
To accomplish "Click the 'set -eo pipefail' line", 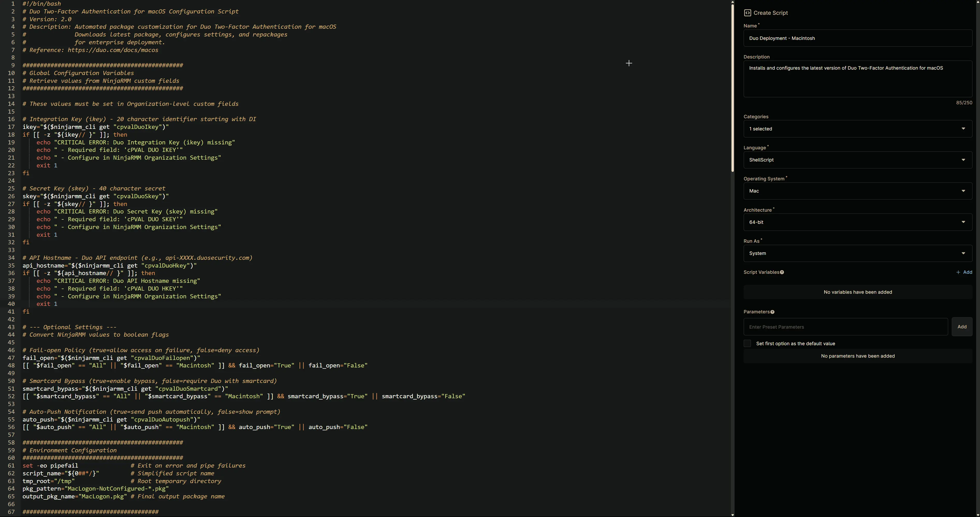I will 50,466.
